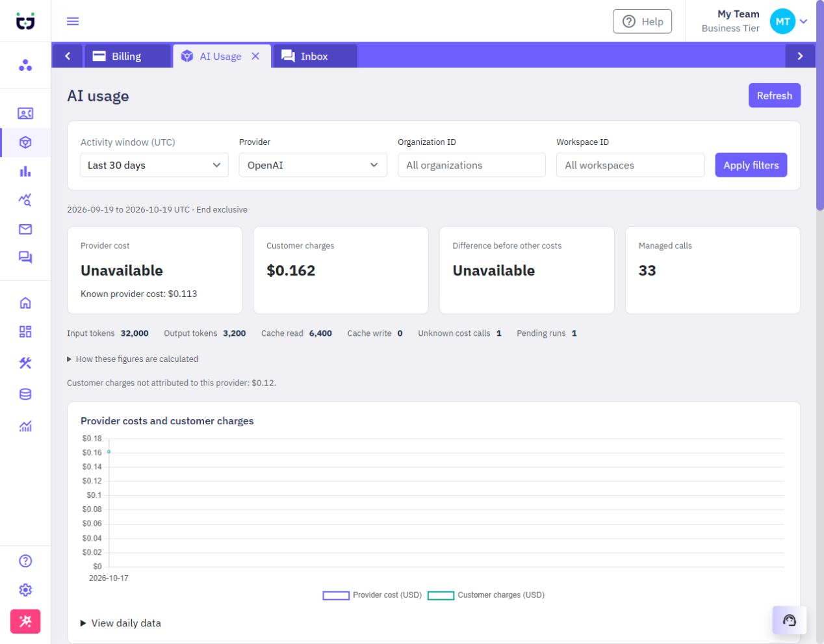Open the Activity window dropdown
Image resolution: width=824 pixels, height=644 pixels.
point(154,165)
